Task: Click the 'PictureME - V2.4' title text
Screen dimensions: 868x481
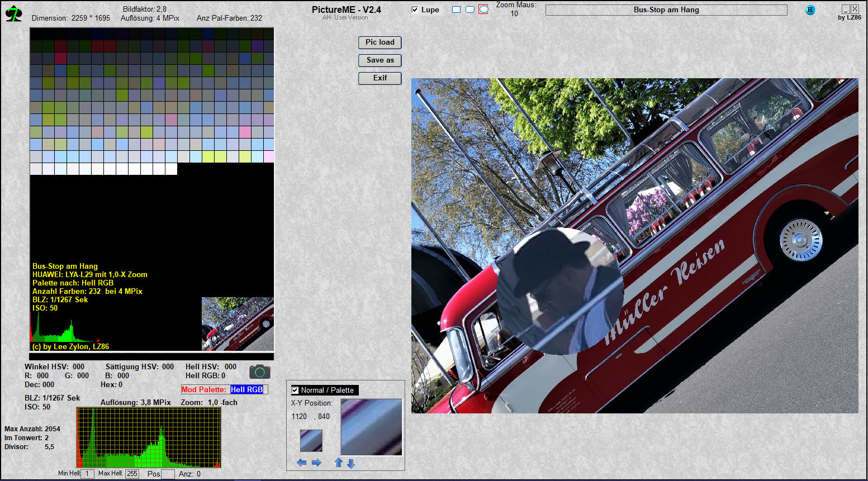Action: tap(347, 9)
